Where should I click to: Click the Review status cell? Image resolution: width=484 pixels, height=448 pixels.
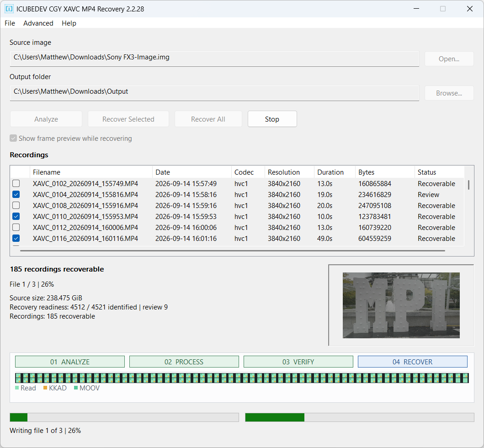[428, 194]
